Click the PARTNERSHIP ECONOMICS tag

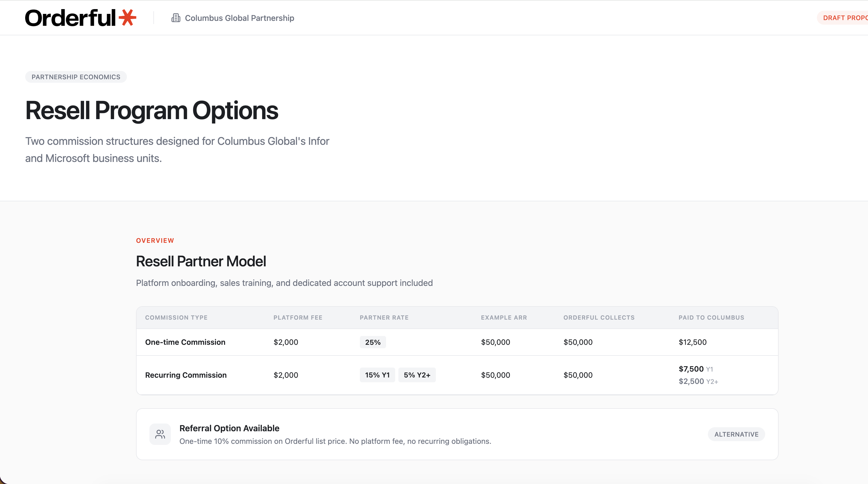(x=76, y=77)
